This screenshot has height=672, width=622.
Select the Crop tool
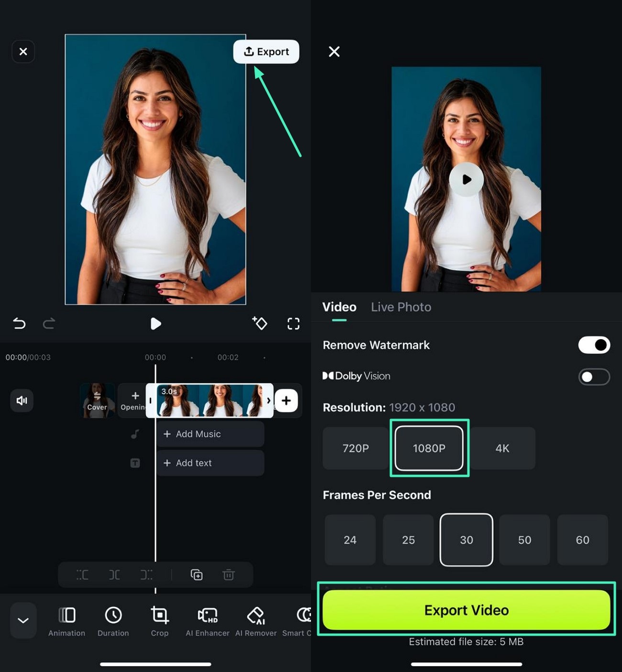[x=159, y=619]
